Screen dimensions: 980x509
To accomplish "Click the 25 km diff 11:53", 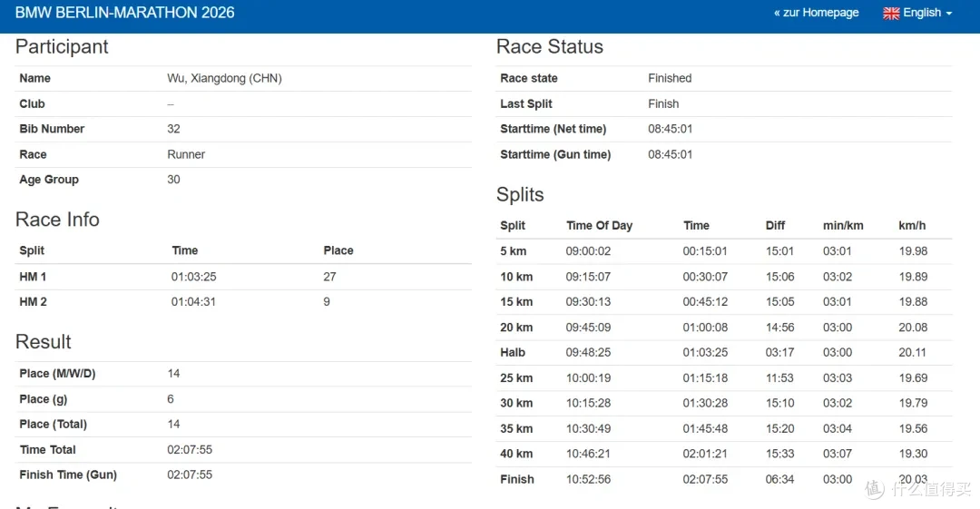I will click(780, 377).
